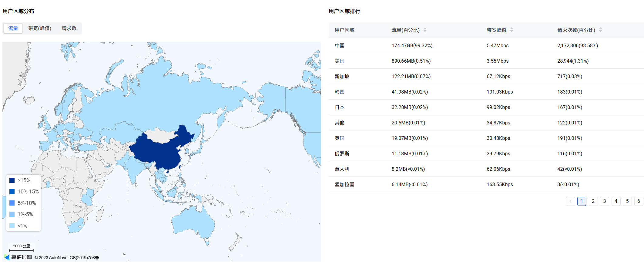Sort by 带宽峰值 column arrows
Screen dimensions: 644x267
[512, 30]
